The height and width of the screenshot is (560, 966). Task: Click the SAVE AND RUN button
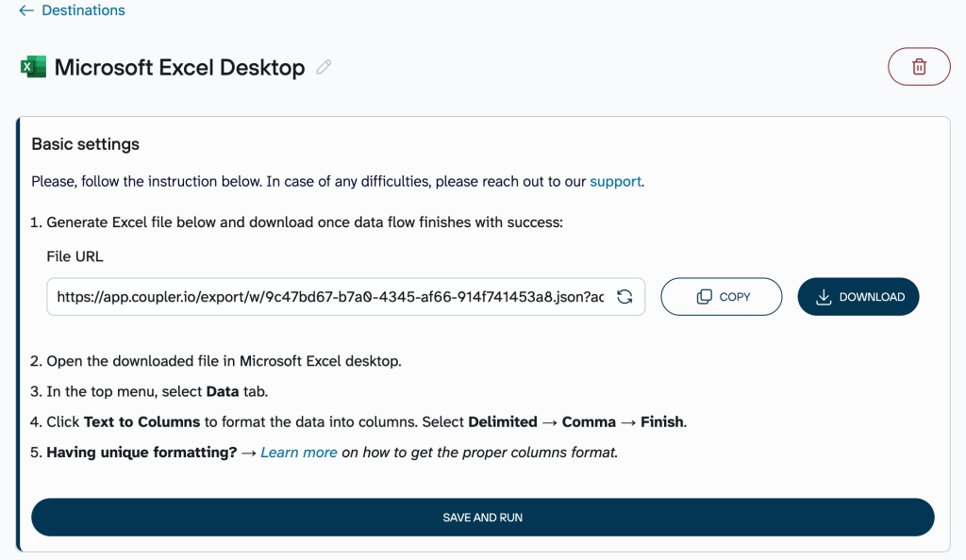click(482, 518)
